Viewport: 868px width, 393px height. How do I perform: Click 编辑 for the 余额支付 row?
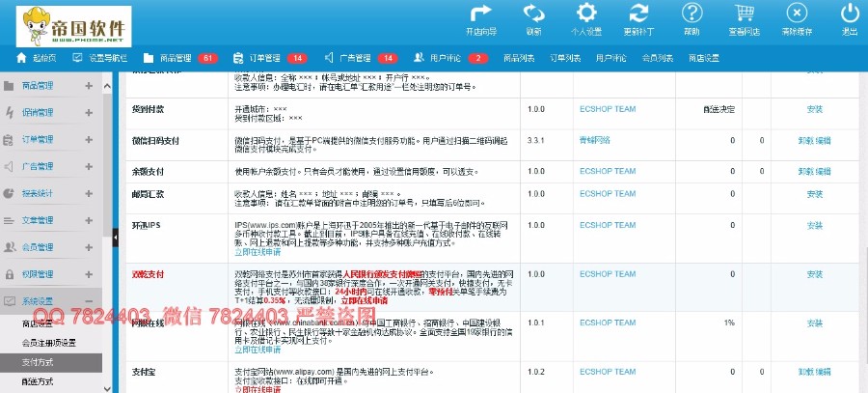[x=824, y=172]
